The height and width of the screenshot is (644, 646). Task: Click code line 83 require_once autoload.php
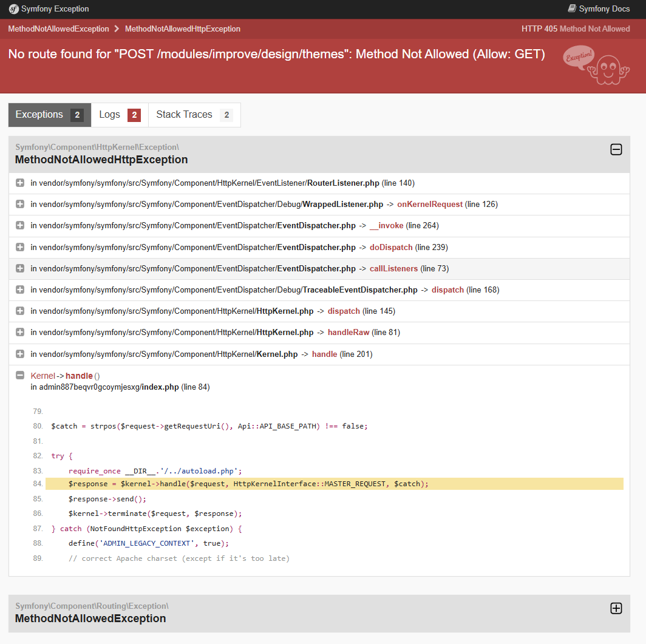155,470
